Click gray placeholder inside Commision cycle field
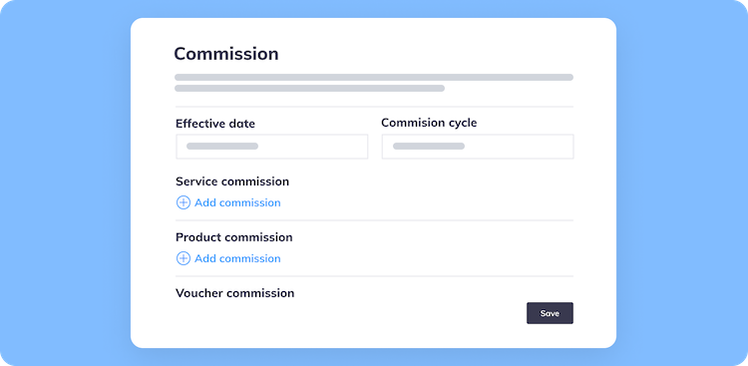This screenshot has height=366, width=748. [x=428, y=146]
